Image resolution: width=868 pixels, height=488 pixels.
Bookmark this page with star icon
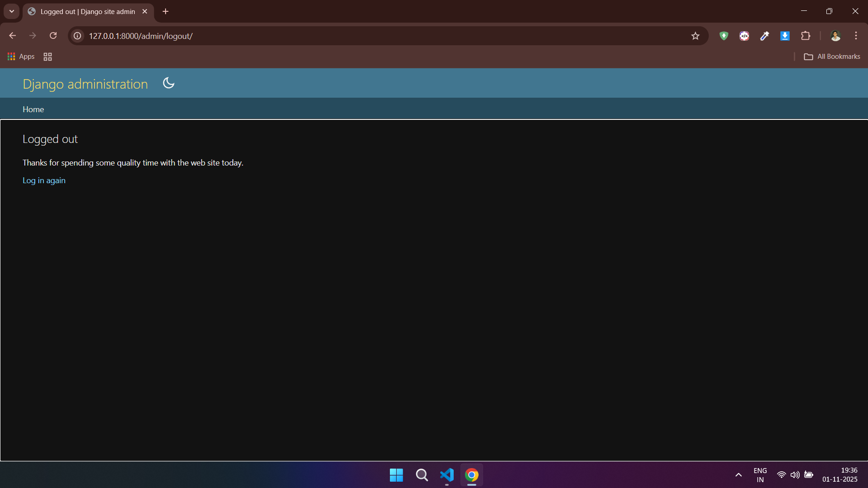[695, 36]
